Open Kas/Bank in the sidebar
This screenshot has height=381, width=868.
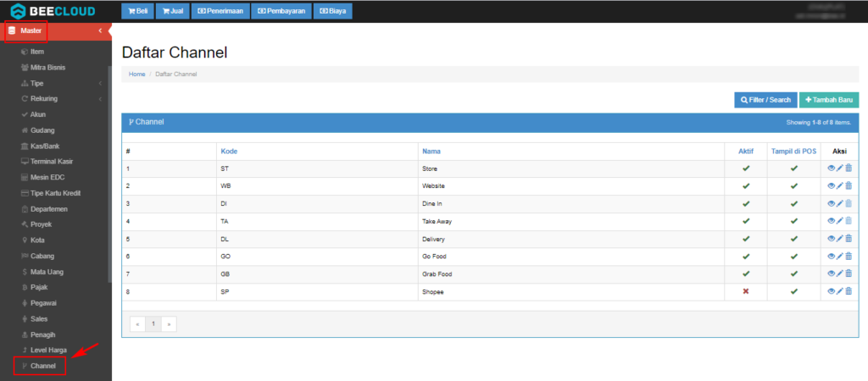[40, 146]
